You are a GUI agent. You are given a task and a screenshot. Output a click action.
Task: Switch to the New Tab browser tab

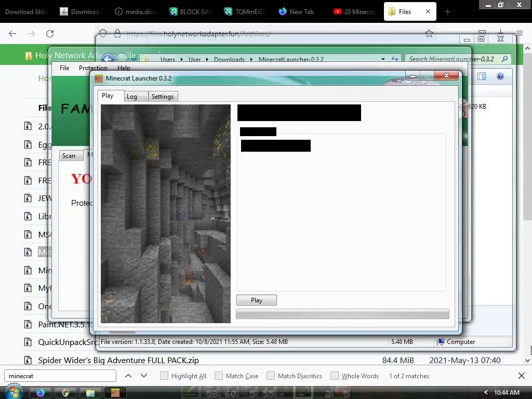point(296,11)
